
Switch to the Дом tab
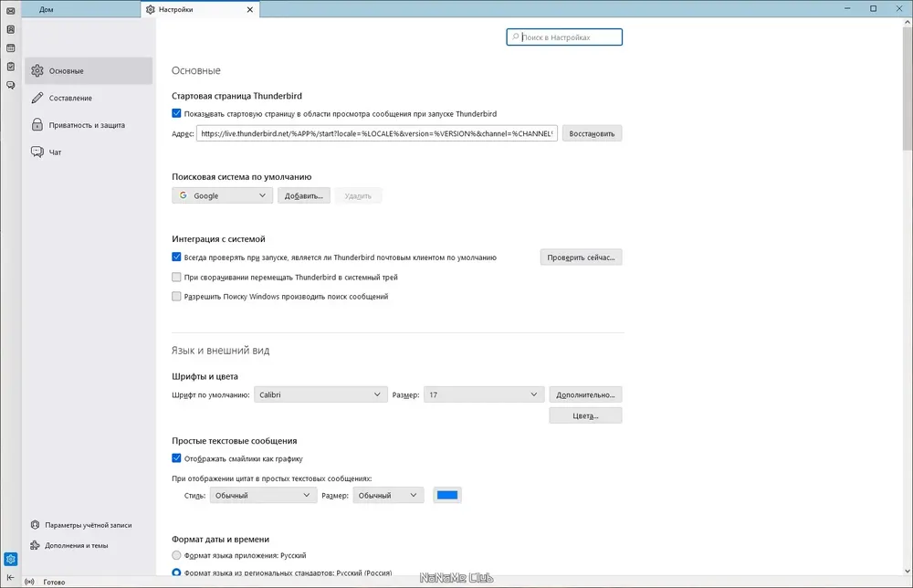pos(81,9)
